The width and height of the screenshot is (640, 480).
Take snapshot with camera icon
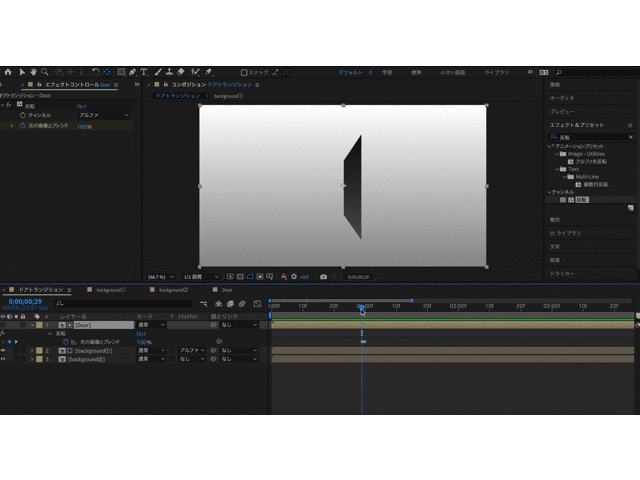323,276
